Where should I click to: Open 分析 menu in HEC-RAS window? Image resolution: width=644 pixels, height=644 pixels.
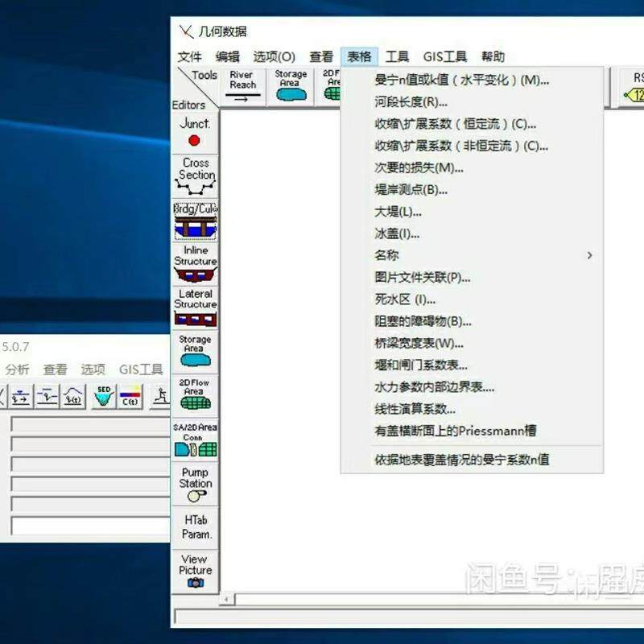[17, 369]
